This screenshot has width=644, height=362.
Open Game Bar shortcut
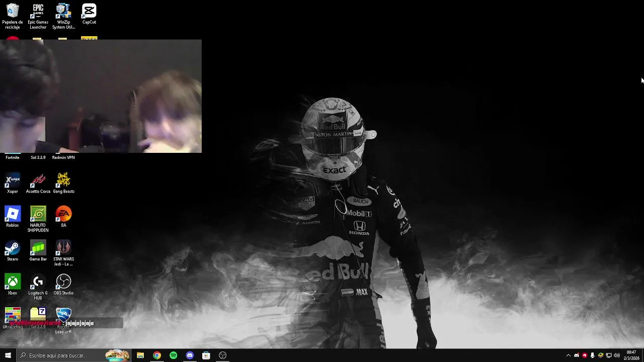coord(38,251)
